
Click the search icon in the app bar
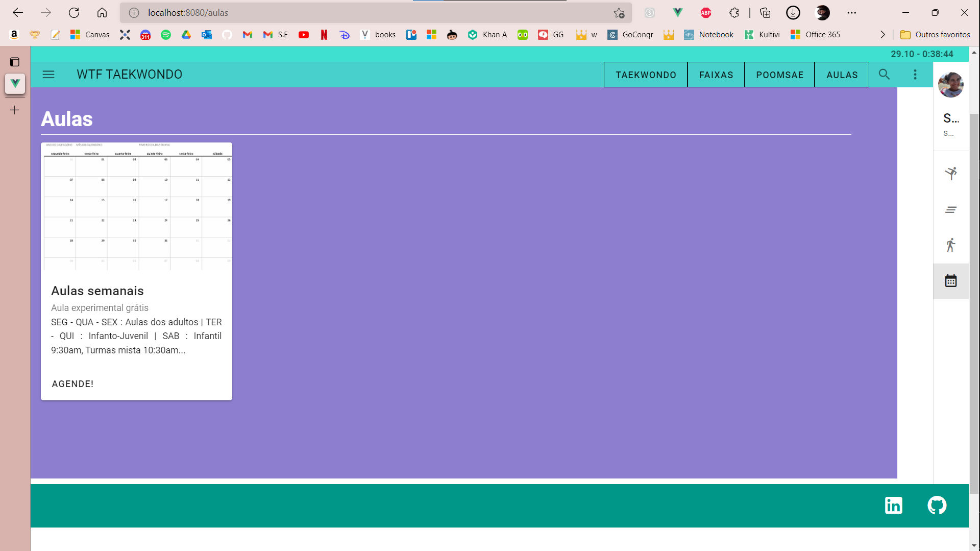885,75
